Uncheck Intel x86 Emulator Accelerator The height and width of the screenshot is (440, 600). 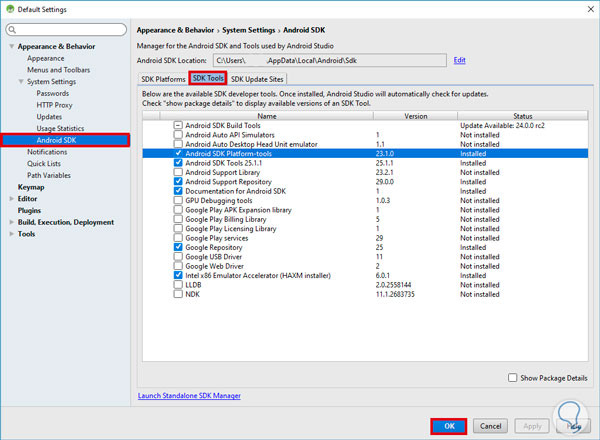(178, 275)
